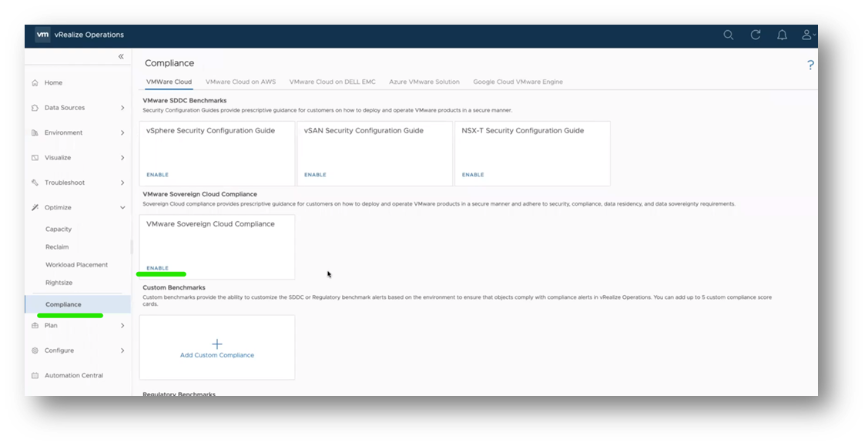Collapse the sidebar with double-chevron icon
Image resolution: width=868 pixels, height=446 pixels.
point(121,56)
